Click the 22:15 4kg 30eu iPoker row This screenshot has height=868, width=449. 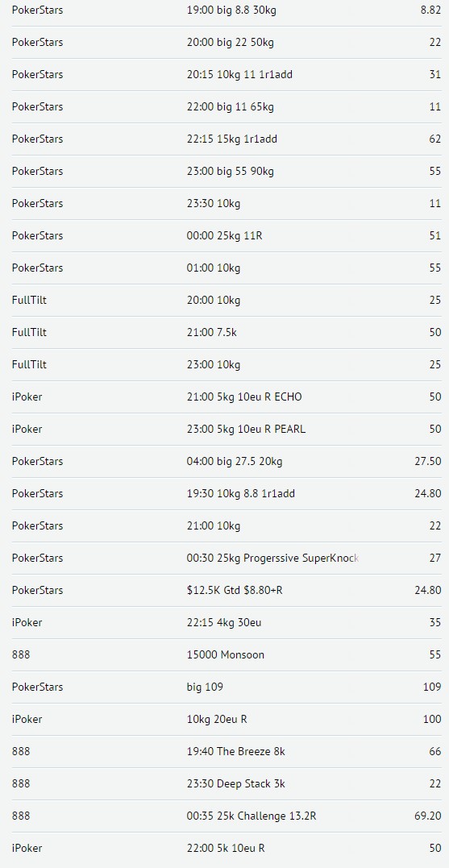click(224, 622)
